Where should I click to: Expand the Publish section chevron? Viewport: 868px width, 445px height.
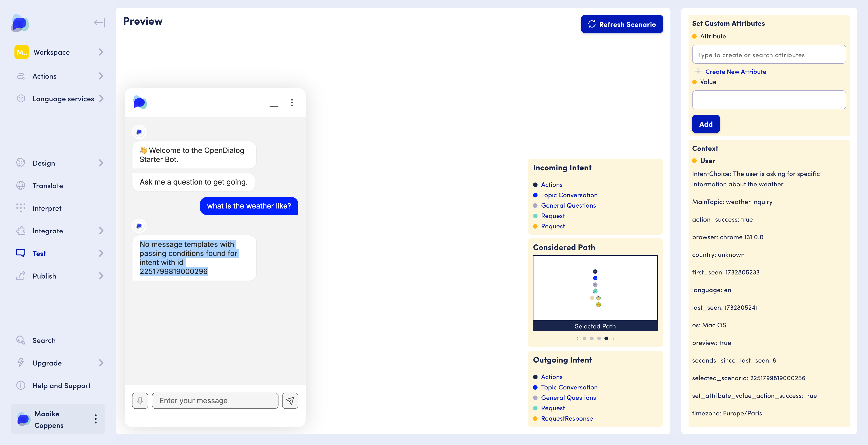pyautogui.click(x=101, y=276)
